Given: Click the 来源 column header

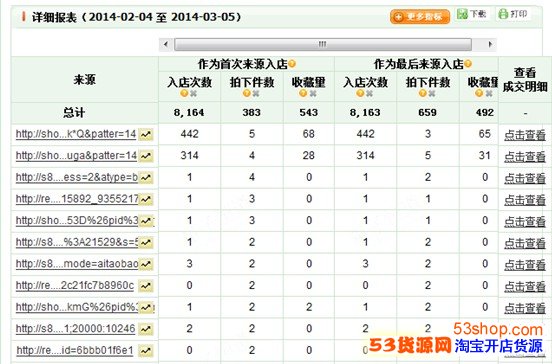Looking at the screenshot, I should (84, 80).
